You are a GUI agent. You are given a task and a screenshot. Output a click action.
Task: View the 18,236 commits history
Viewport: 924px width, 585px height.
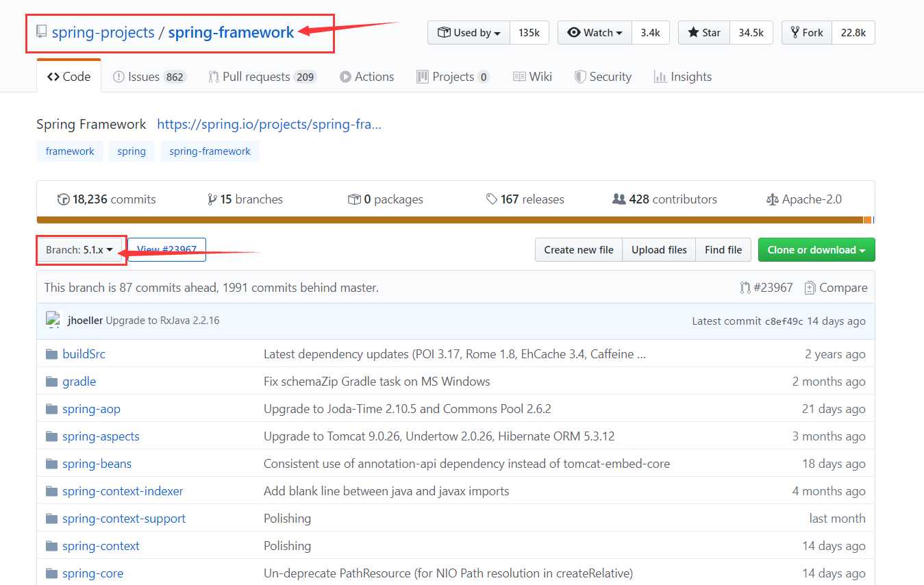pyautogui.click(x=107, y=199)
